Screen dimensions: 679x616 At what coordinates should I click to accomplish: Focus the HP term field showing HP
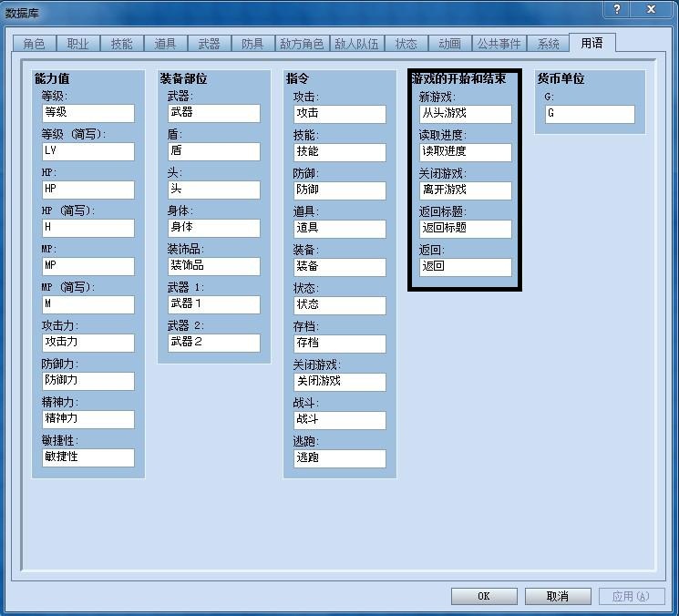coord(88,190)
